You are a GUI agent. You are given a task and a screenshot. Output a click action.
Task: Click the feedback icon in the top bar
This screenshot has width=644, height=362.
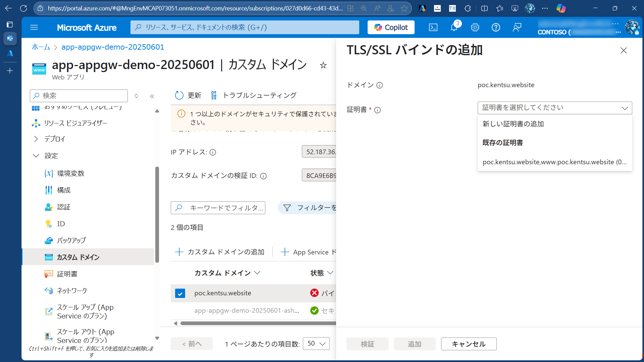(x=517, y=27)
